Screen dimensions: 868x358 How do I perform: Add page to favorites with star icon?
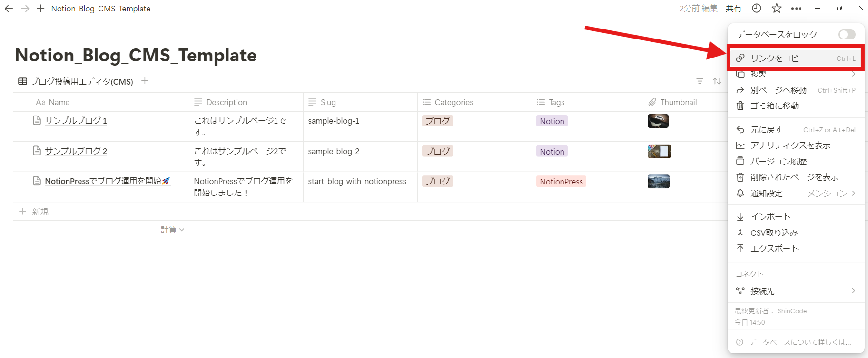(777, 9)
